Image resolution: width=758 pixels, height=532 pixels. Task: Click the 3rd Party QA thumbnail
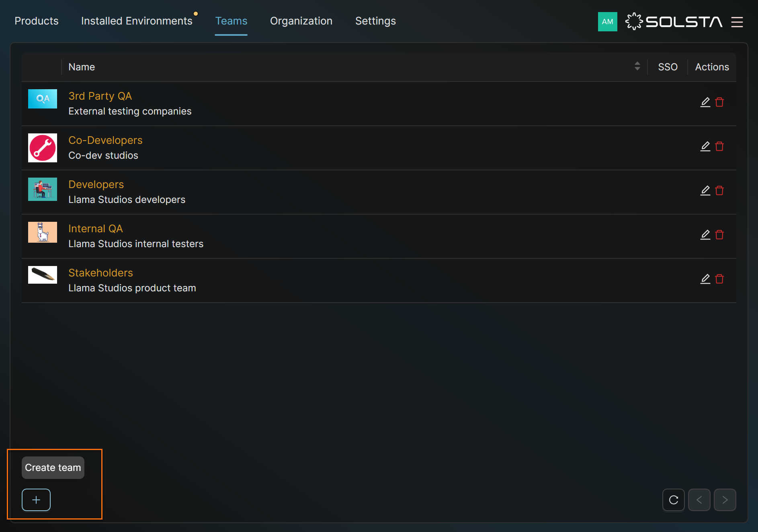point(43,99)
